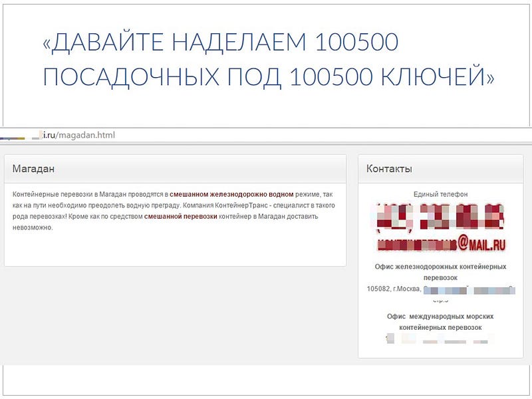The height and width of the screenshot is (399, 532).
Task: Click the blurred phone number image
Action: click(x=440, y=217)
